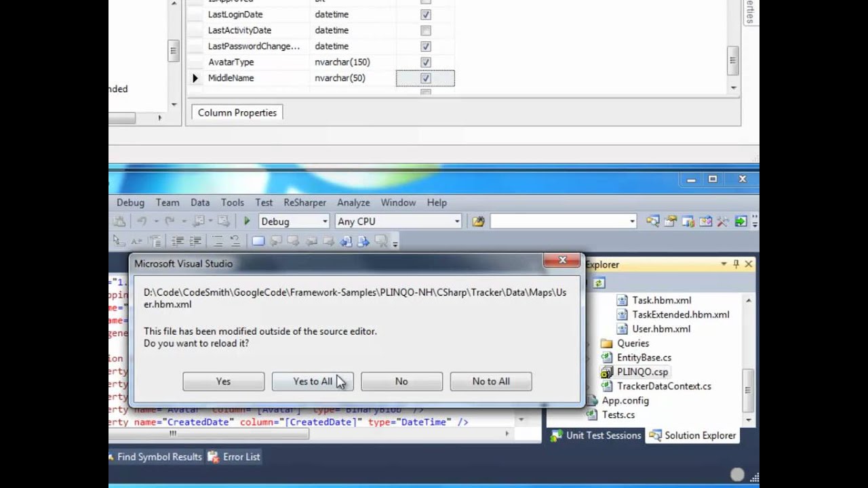Click the Clear Bookmarks icon
868x488 pixels.
tap(380, 241)
